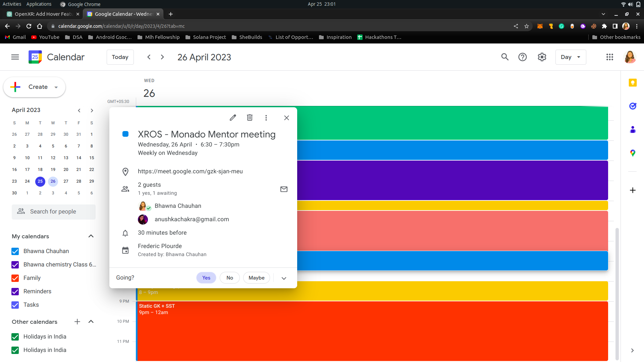644x362 pixels.
Task: Open the event options (three dots) menu
Action: tap(266, 118)
